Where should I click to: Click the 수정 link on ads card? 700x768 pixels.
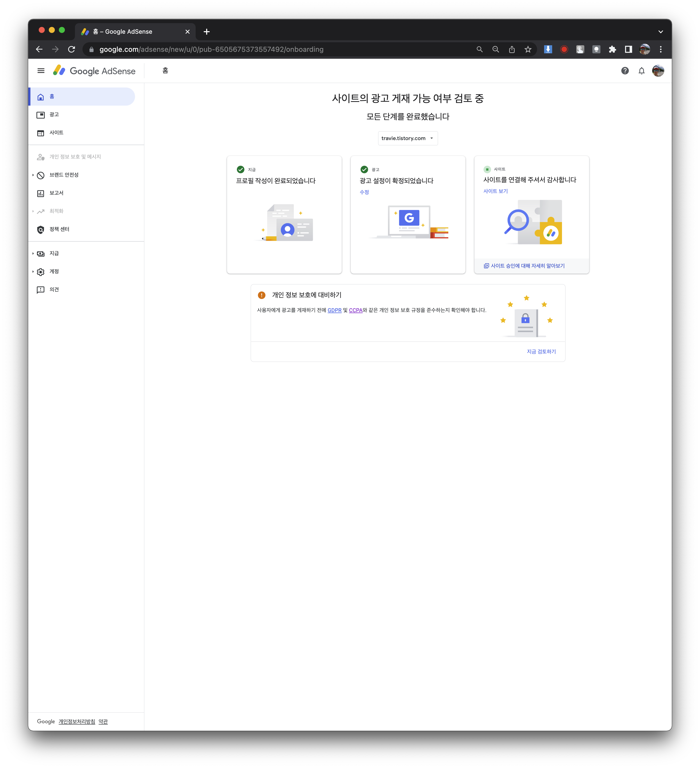click(x=364, y=192)
